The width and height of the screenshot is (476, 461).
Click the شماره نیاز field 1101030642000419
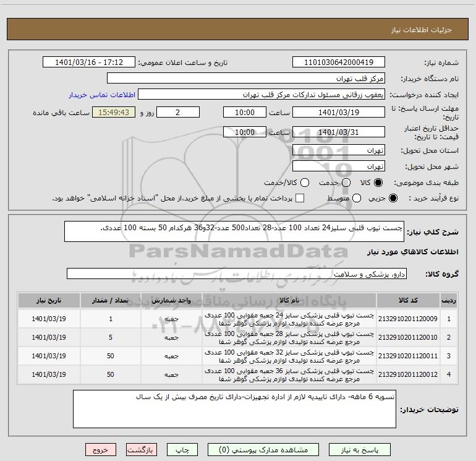pos(339,62)
